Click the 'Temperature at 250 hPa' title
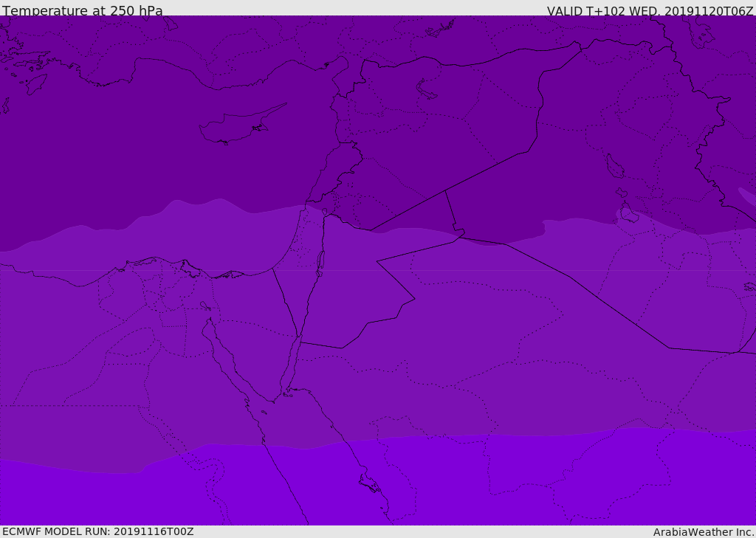The image size is (756, 538). click(x=83, y=10)
